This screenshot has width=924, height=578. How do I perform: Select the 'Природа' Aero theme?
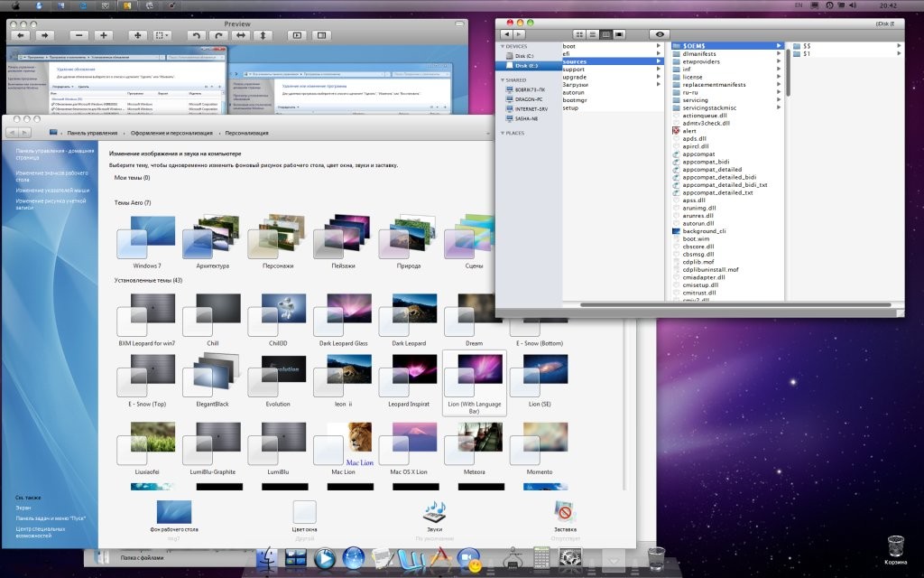(409, 242)
